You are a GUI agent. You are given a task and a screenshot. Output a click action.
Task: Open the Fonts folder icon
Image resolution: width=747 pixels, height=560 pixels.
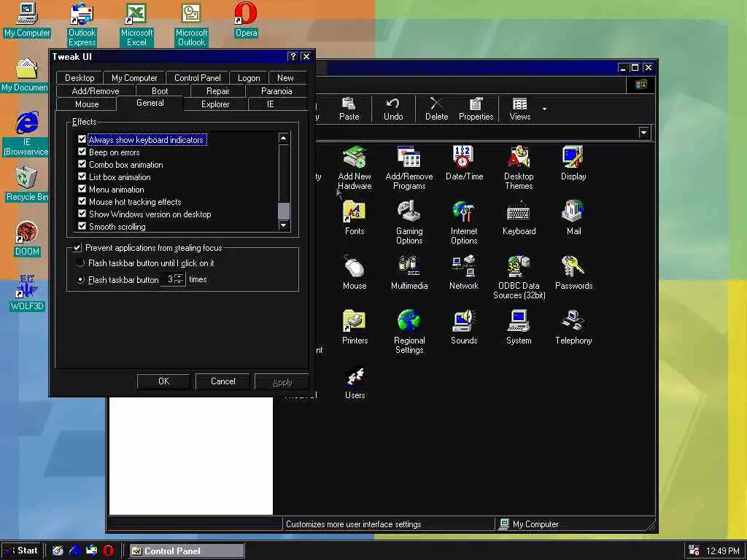coord(355,217)
